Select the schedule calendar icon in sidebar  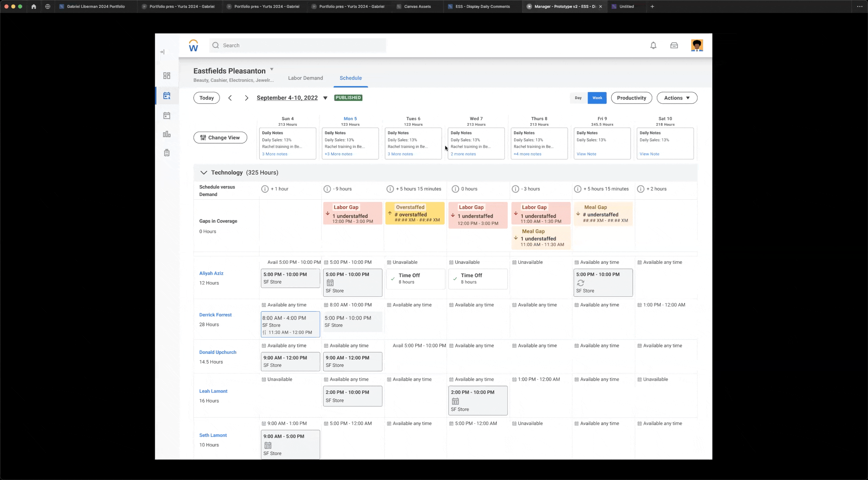(x=167, y=96)
